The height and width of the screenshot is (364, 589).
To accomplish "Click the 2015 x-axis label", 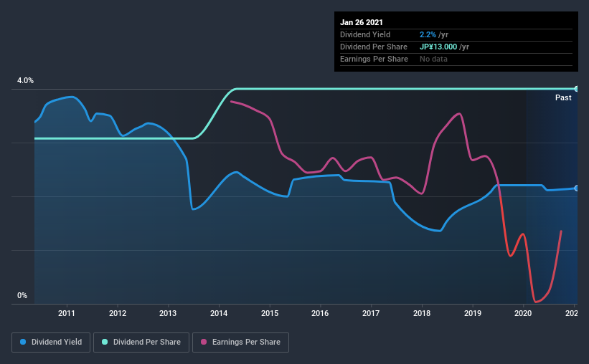I will (x=270, y=313).
